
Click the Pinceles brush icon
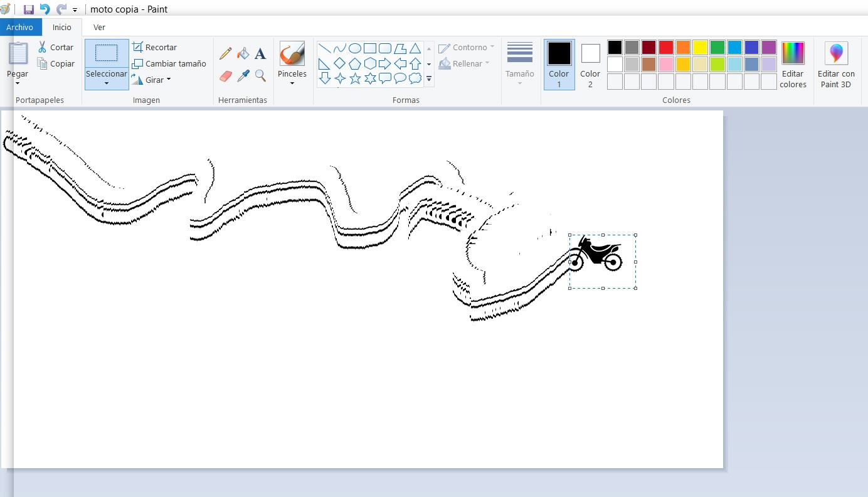pyautogui.click(x=292, y=54)
